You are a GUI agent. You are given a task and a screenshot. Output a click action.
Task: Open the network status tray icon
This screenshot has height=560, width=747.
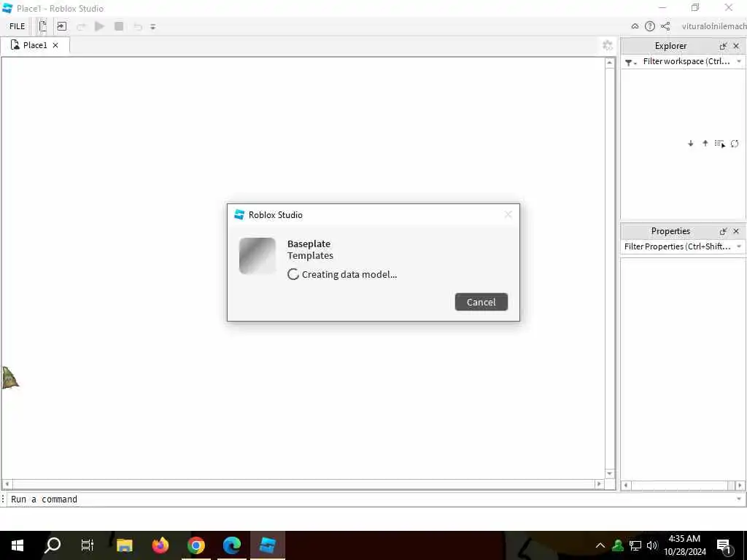[635, 545]
